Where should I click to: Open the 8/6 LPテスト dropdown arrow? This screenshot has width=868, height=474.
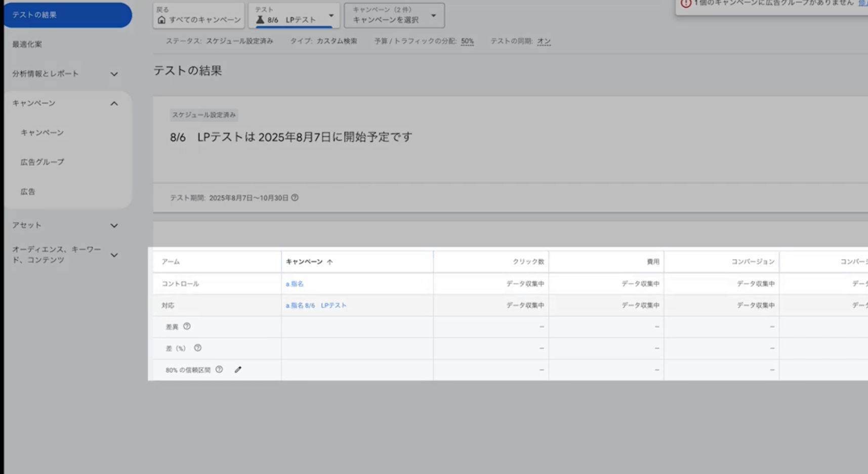(331, 16)
